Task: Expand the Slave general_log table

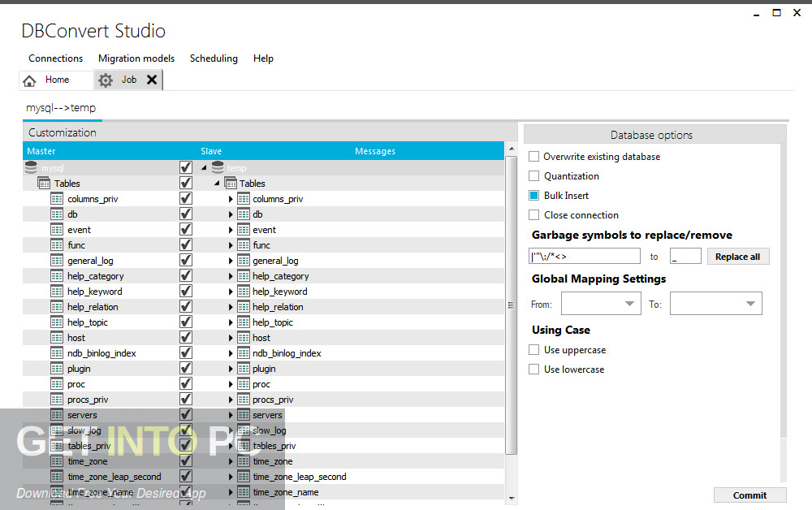Action: tap(231, 261)
